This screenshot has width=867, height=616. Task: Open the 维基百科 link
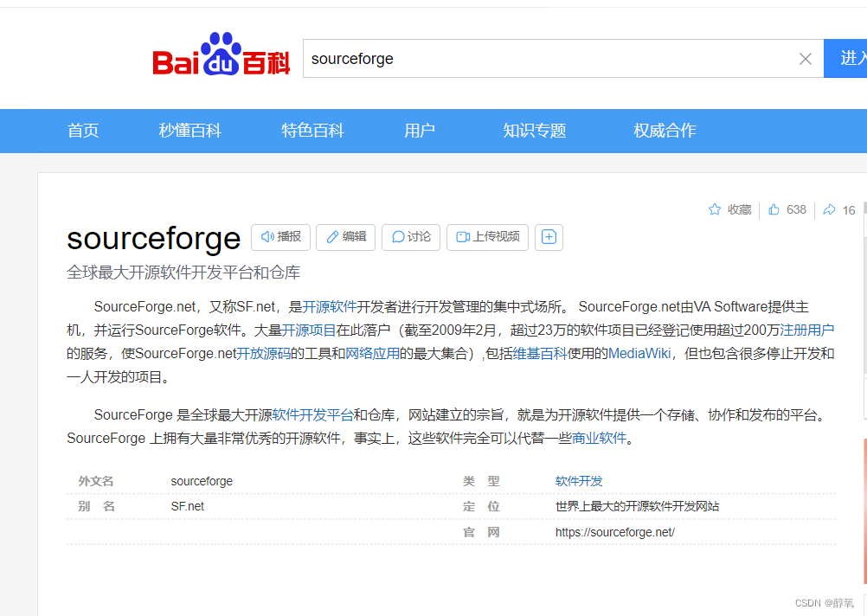coord(540,353)
